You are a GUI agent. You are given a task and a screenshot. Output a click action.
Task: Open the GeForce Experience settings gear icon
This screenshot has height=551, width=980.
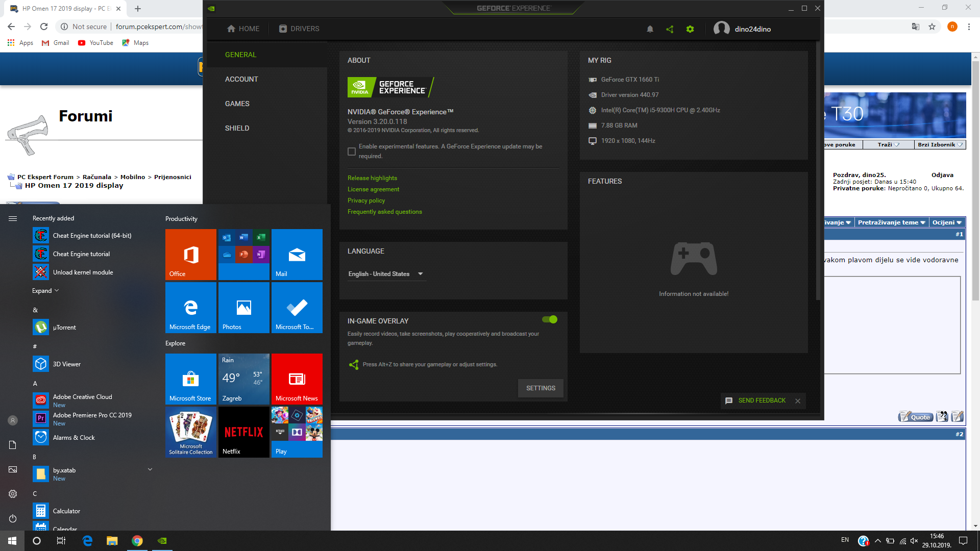pyautogui.click(x=690, y=29)
